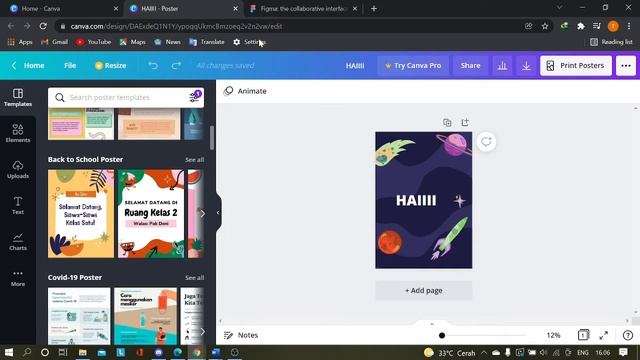
Task: Click the template filter icon in search box
Action: pyautogui.click(x=194, y=97)
